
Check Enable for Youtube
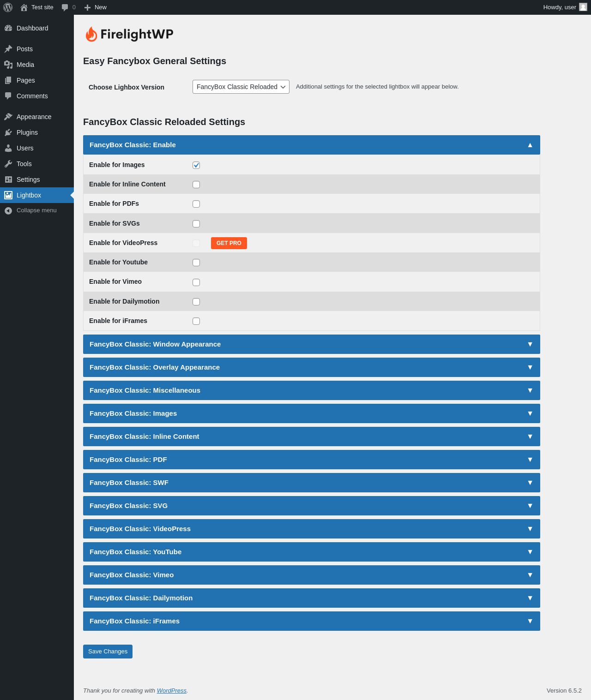[196, 263]
